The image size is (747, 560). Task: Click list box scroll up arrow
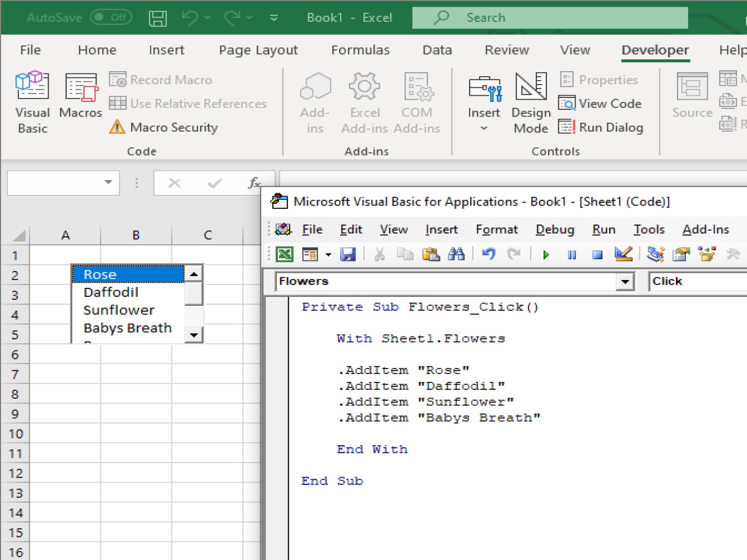[x=194, y=274]
